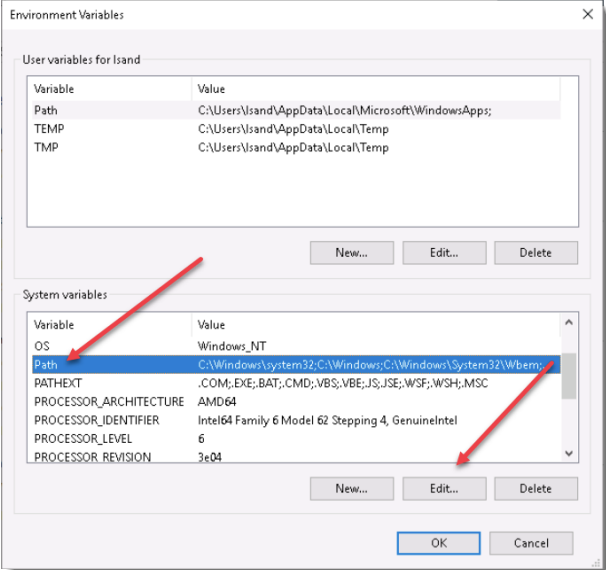Select TMP row in User variables
This screenshot has width=606, height=570.
pyautogui.click(x=296, y=147)
